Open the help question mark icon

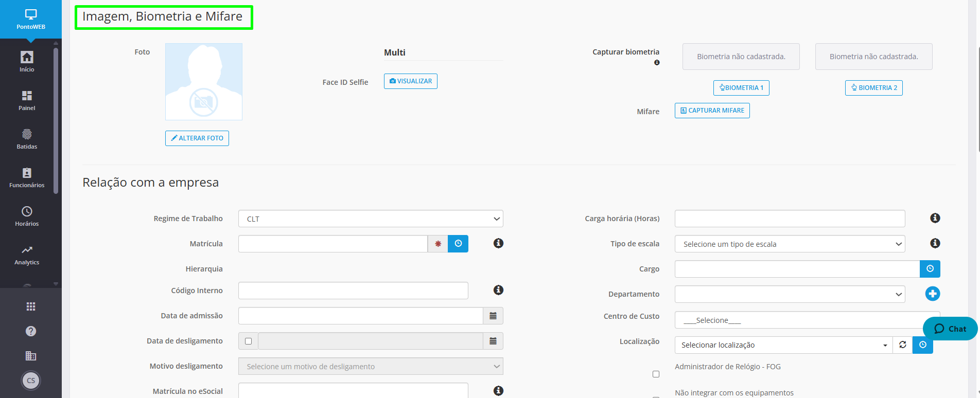click(31, 331)
